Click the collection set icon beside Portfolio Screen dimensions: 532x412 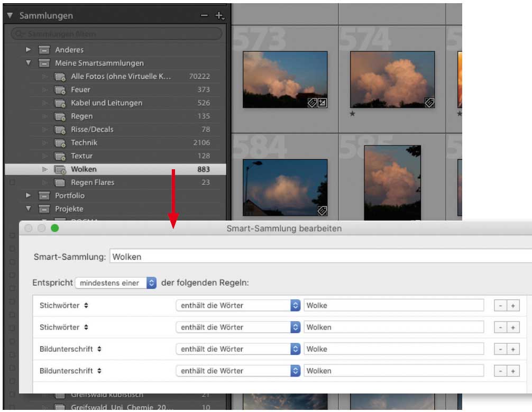(x=44, y=196)
